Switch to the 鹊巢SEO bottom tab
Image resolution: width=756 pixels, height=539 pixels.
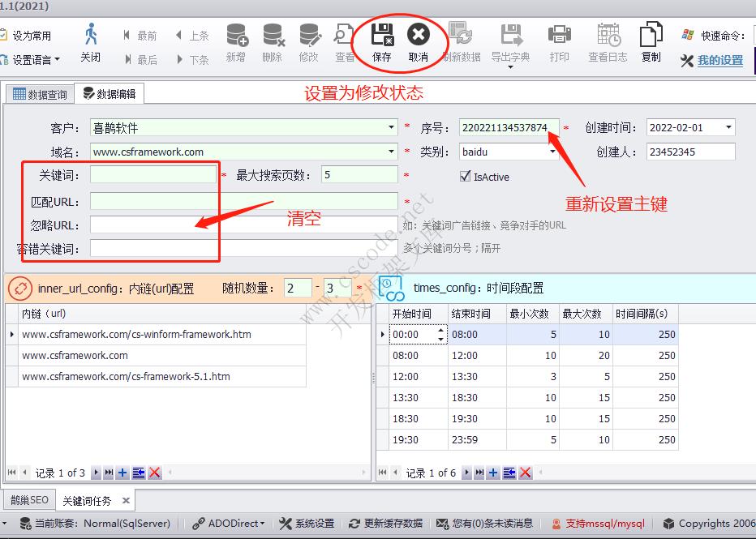pyautogui.click(x=29, y=500)
